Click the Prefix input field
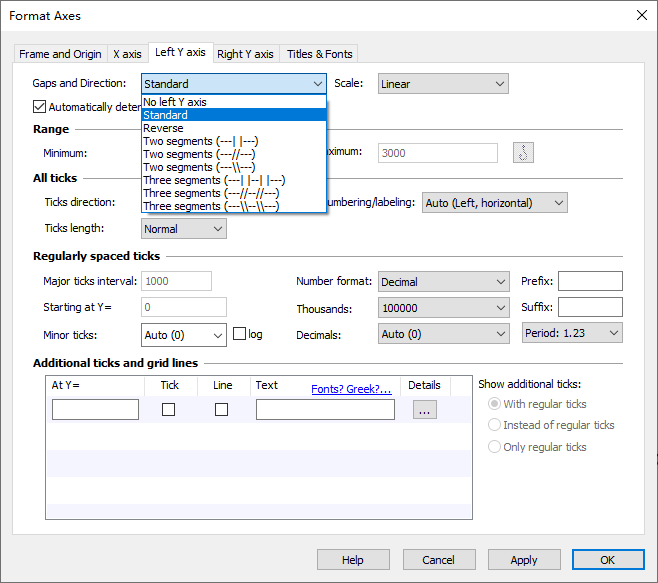The image size is (658, 583). coord(590,281)
